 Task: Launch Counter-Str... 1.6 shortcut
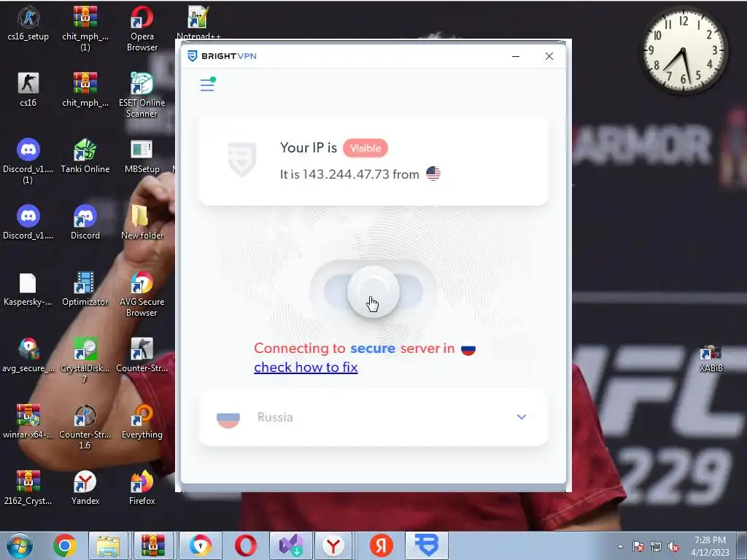(x=85, y=427)
